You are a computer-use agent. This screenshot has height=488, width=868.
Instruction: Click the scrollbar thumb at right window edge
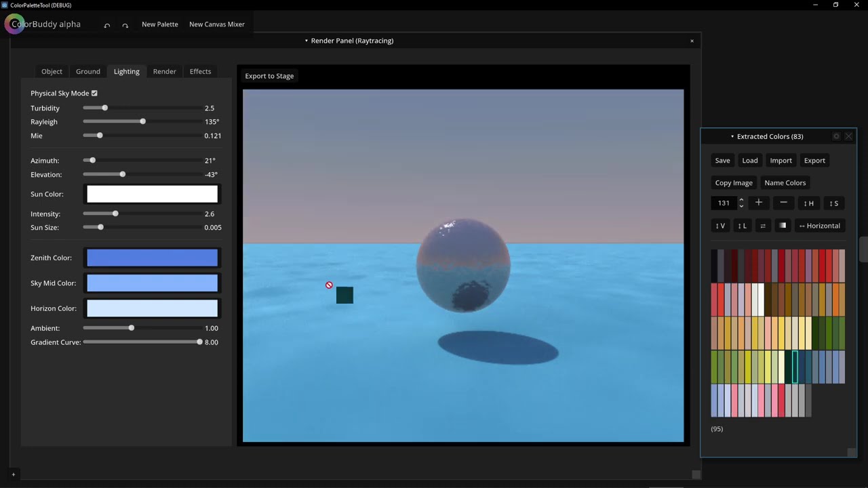[x=864, y=249]
